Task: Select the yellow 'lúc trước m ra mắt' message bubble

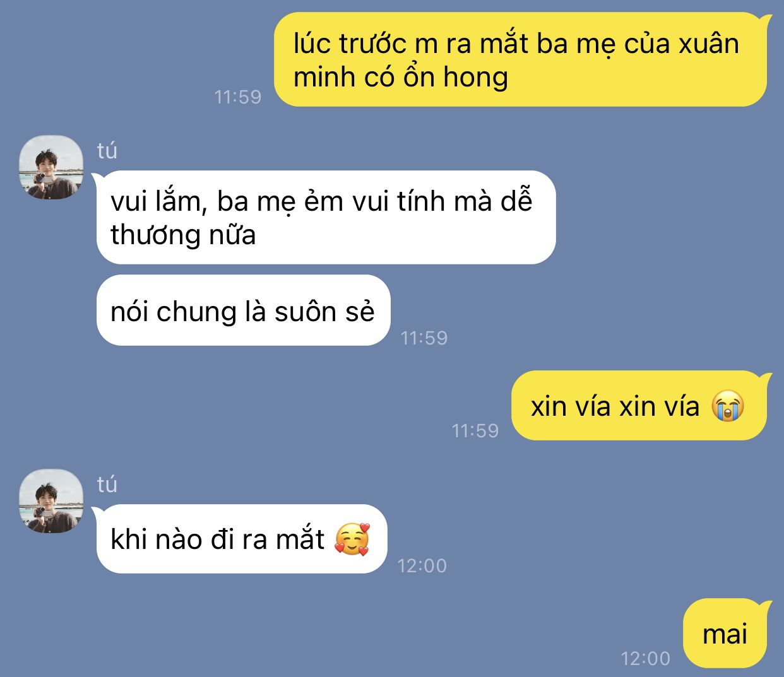Action: [x=520, y=60]
